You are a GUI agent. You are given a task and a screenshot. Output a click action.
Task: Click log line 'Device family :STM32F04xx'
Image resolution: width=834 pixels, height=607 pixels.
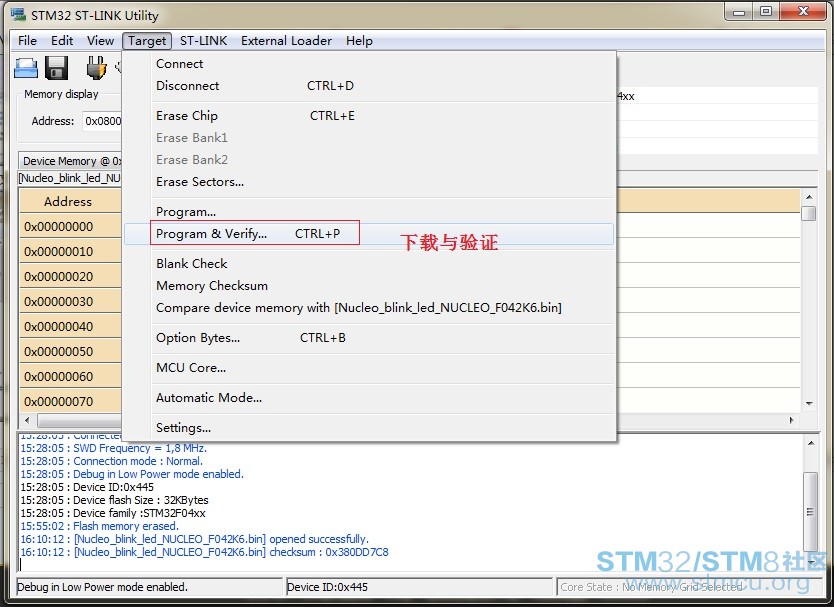(x=113, y=513)
